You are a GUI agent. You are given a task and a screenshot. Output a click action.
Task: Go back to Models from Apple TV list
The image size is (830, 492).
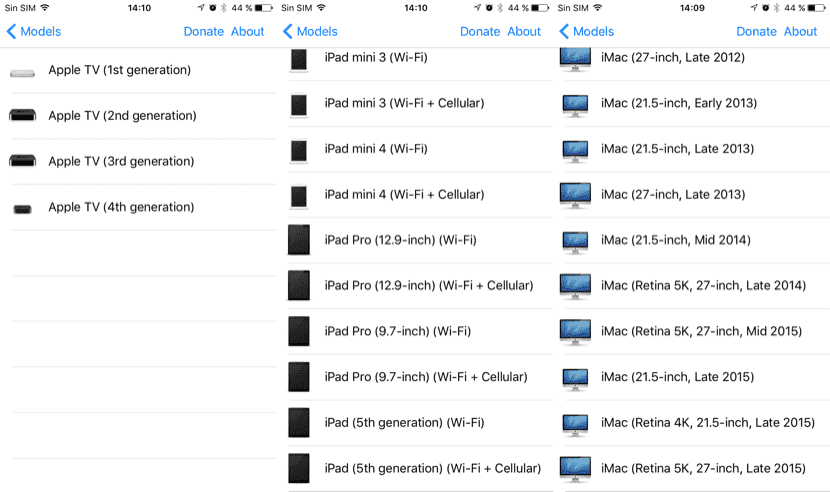point(34,32)
